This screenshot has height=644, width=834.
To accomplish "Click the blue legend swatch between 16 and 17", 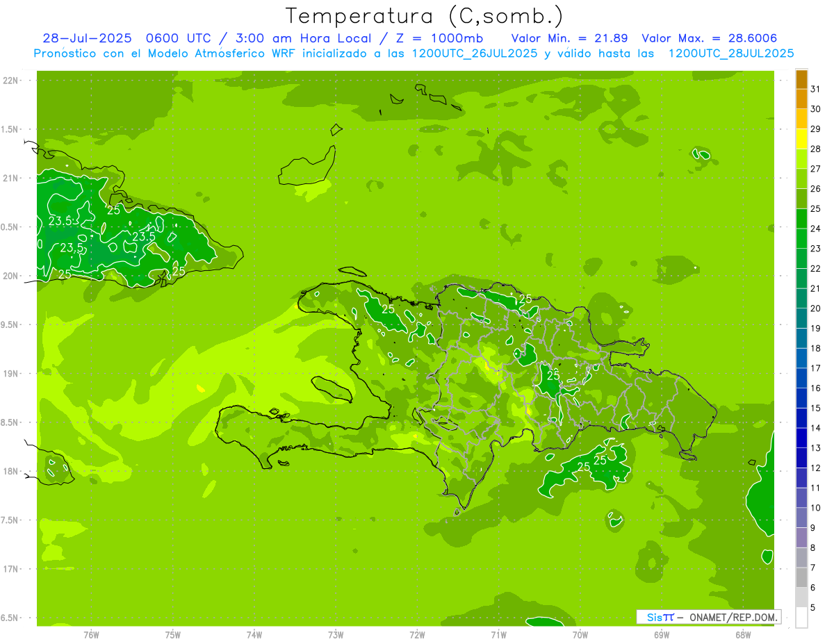I will pos(801,379).
